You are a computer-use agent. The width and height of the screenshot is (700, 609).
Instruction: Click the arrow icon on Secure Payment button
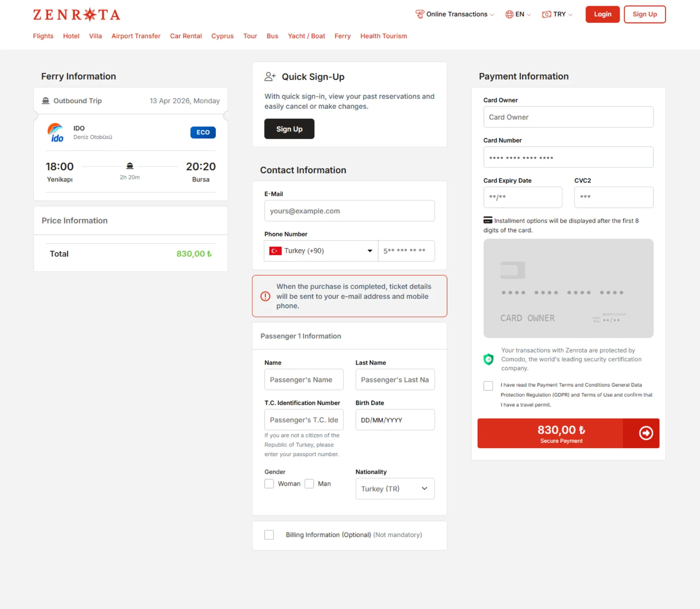pyautogui.click(x=645, y=433)
